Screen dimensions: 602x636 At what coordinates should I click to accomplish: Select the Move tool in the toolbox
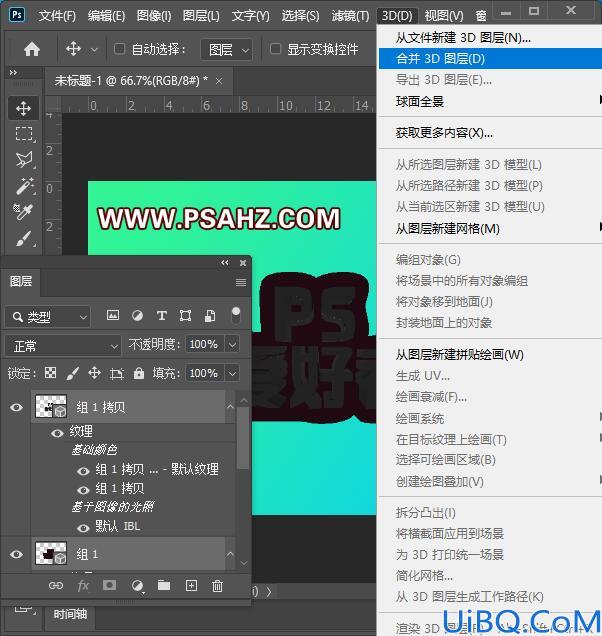24,108
